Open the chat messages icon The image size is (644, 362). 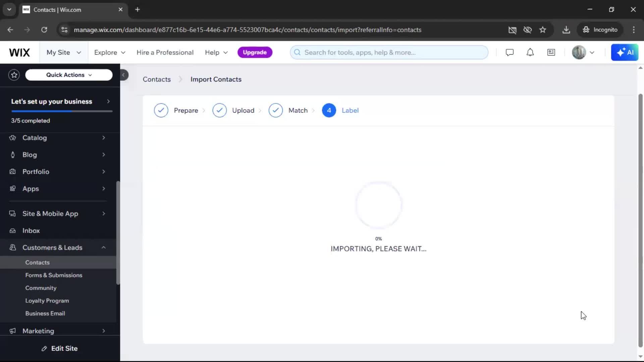[x=509, y=53]
